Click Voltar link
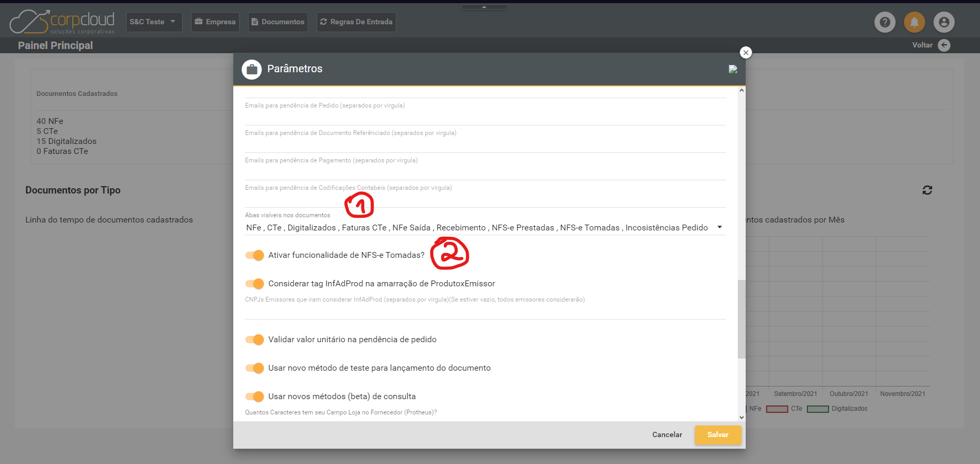Image resolution: width=980 pixels, height=464 pixels. [x=922, y=45]
